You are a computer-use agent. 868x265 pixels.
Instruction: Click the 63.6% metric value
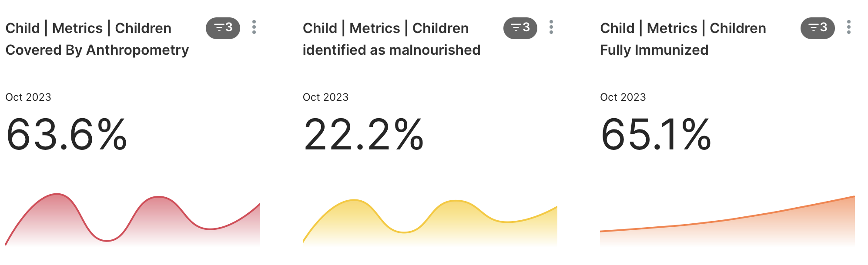pyautogui.click(x=67, y=135)
